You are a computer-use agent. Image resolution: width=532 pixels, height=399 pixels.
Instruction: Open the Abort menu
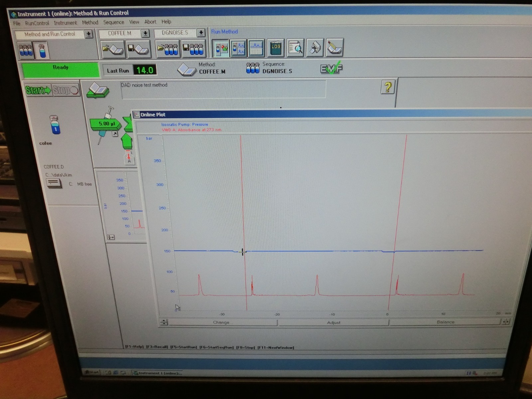coord(150,22)
